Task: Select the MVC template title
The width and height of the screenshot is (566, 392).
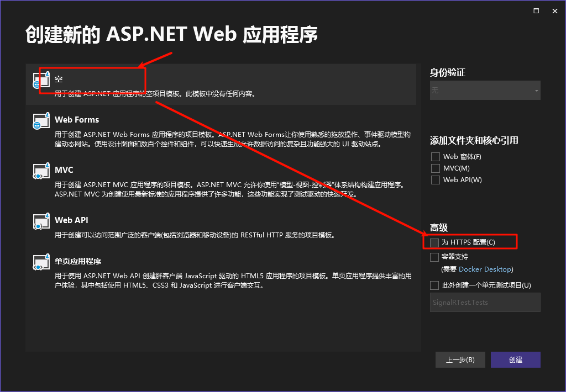Action: point(64,170)
